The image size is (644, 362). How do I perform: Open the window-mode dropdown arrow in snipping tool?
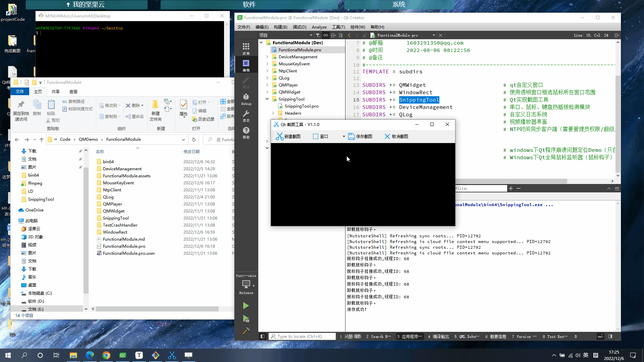[344, 136]
